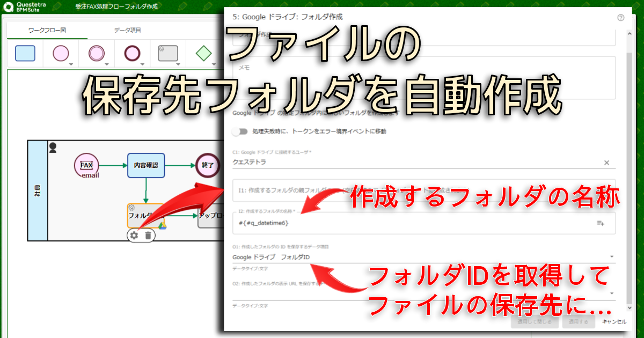Select the 内容確認 task in the workflow
Image resolution: width=644 pixels, height=338 pixels.
click(146, 165)
